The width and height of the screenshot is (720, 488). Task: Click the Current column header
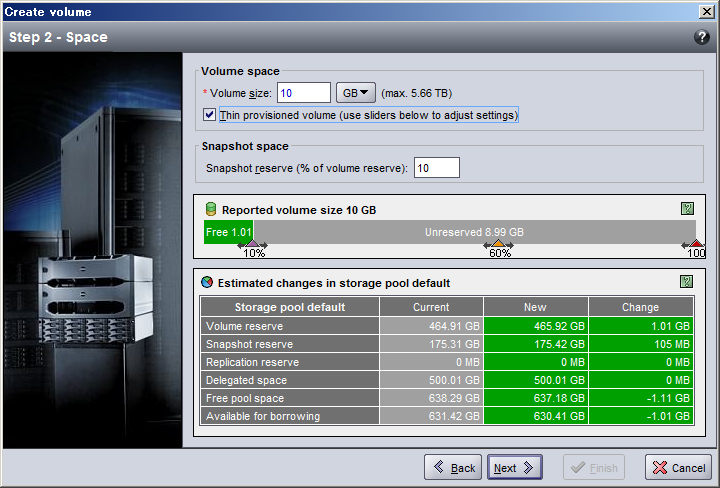coord(431,307)
